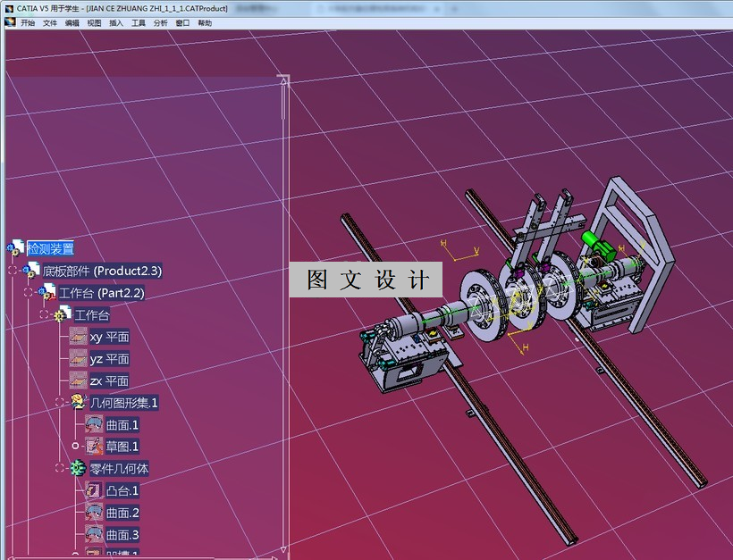This screenshot has height=560, width=733.
Task: Click tree scrollbar down arrow
Action: point(283,549)
